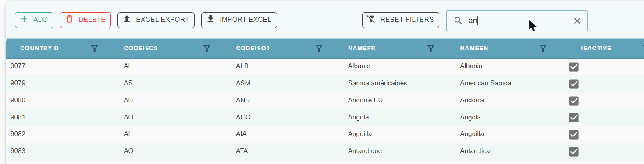
Task: Clear the search box with X icon
Action: click(577, 21)
